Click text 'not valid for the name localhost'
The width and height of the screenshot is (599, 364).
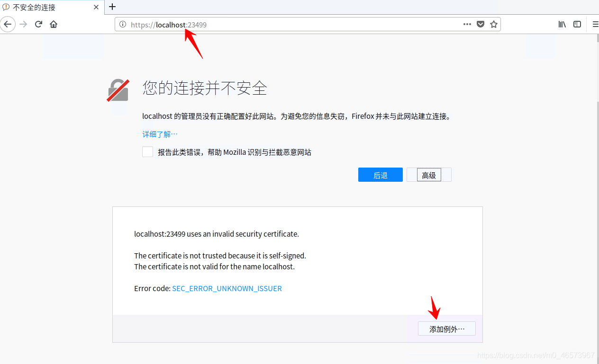coord(241,266)
